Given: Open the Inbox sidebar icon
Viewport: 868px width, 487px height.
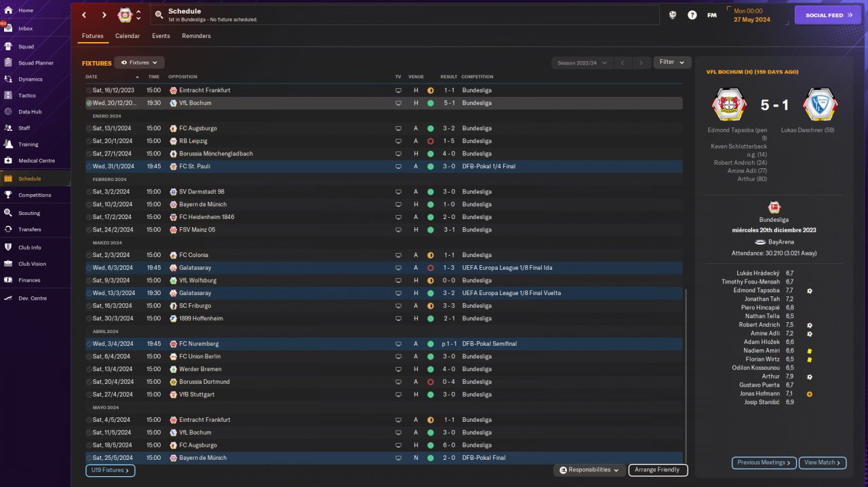Looking at the screenshot, I should pos(8,28).
